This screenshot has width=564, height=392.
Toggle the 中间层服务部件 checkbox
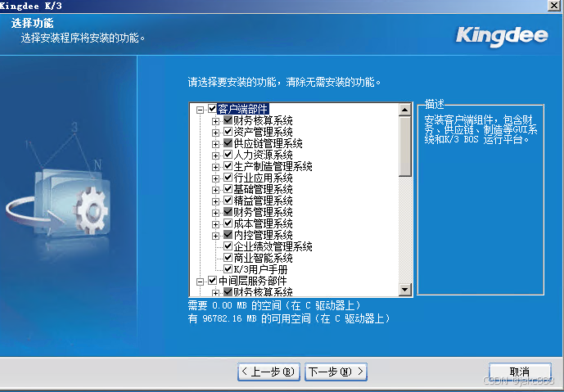212,281
